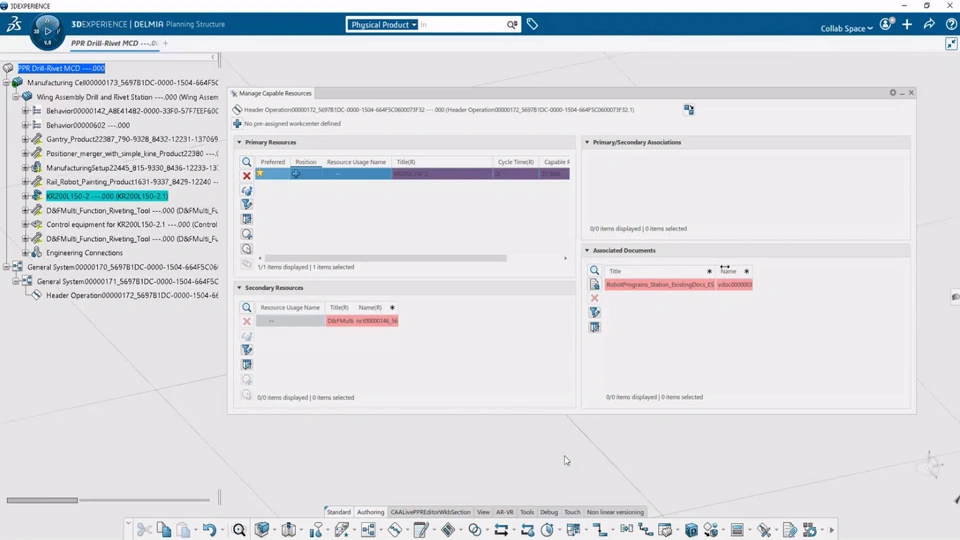Switch to the View toolbar tab
Screen dimensions: 960x540
pyautogui.click(x=483, y=512)
